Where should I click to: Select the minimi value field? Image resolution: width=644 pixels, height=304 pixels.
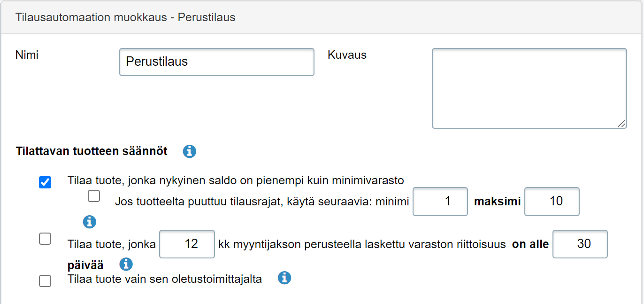[440, 202]
